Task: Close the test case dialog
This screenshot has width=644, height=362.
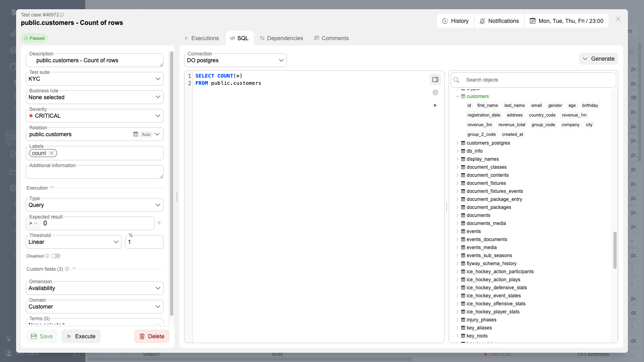Action: [618, 19]
